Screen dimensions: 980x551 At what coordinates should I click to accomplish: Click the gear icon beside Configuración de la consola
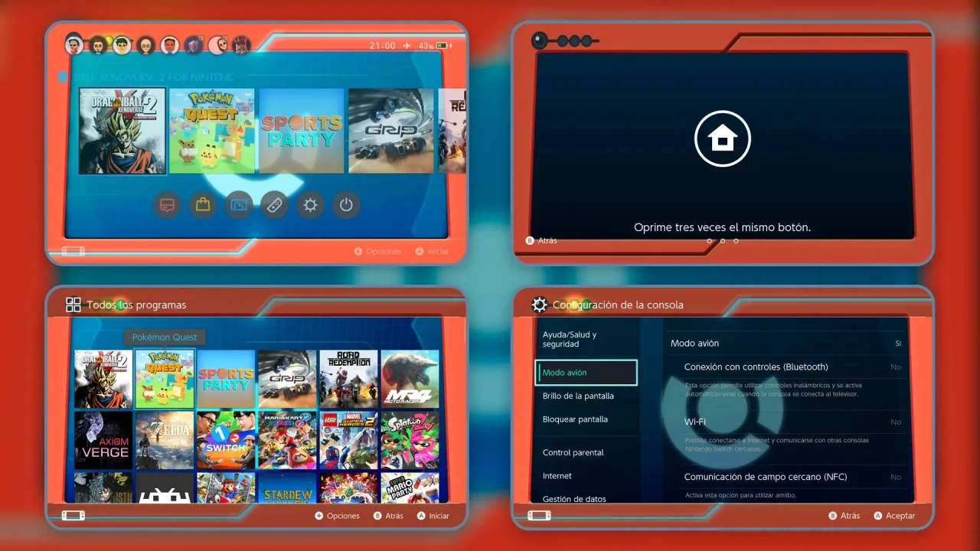tap(539, 305)
